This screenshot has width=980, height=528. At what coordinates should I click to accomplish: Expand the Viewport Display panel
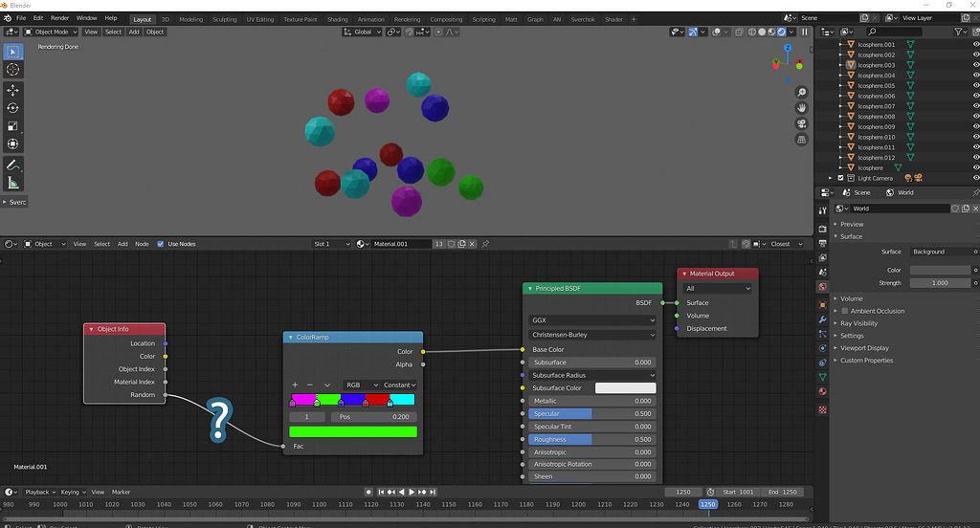(864, 348)
